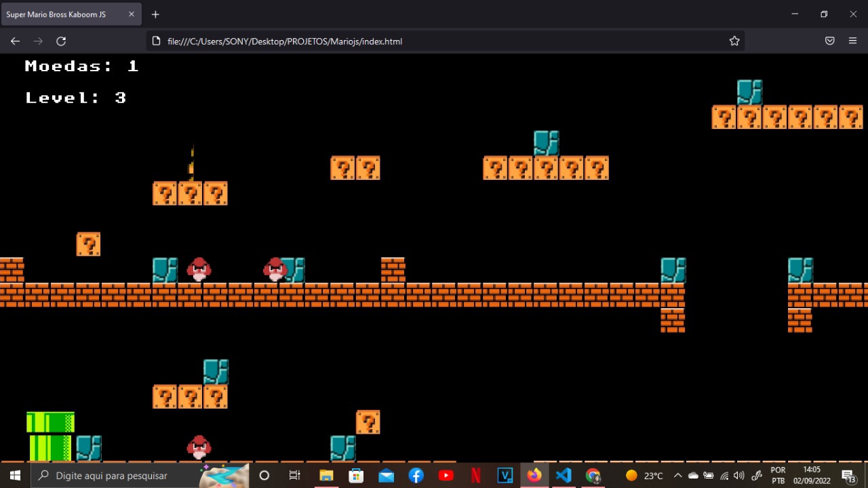Open a new browser tab

(x=155, y=14)
